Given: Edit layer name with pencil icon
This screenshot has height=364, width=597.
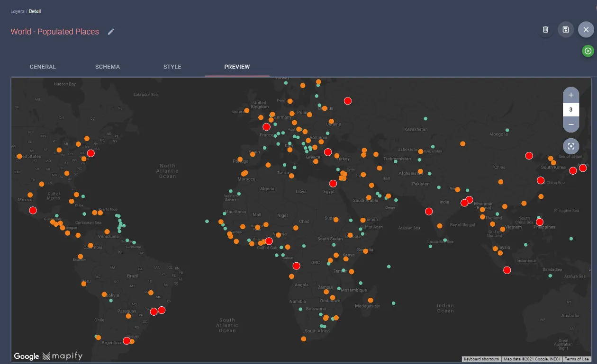Looking at the screenshot, I should [x=111, y=32].
